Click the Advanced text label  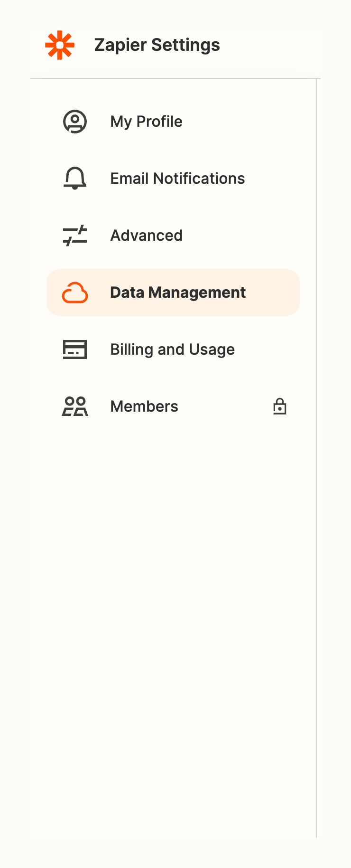coord(146,235)
